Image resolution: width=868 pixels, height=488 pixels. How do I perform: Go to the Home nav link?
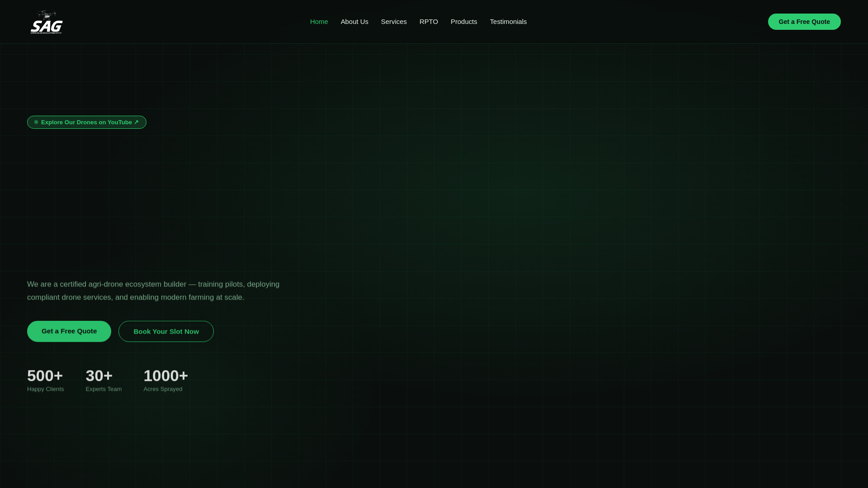click(319, 22)
